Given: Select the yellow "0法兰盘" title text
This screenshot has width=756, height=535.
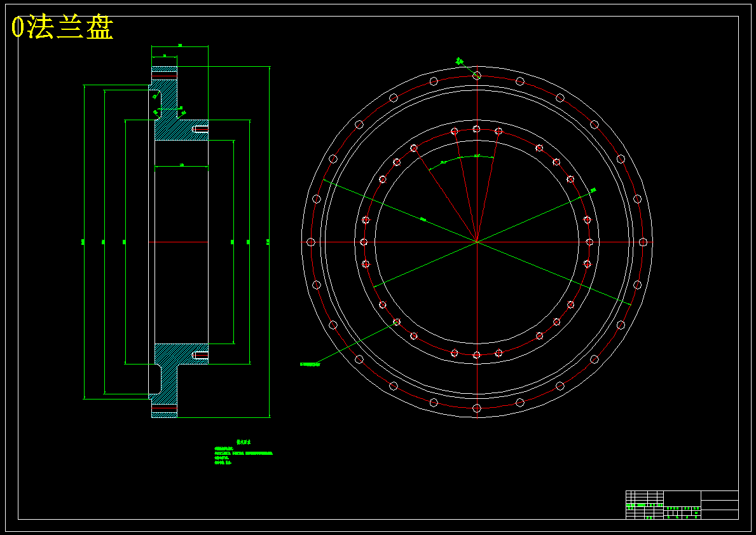Looking at the screenshot, I should coord(63,28).
